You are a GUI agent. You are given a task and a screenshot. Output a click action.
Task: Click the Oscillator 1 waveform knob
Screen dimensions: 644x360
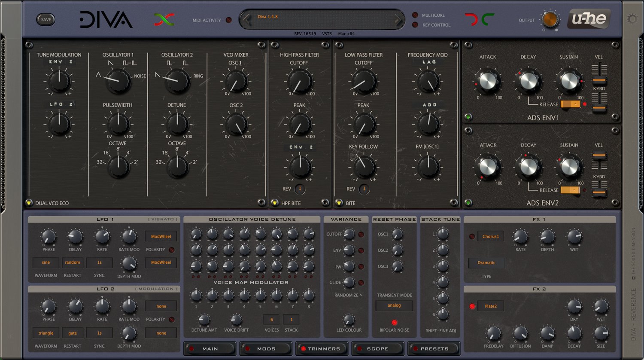tap(118, 81)
